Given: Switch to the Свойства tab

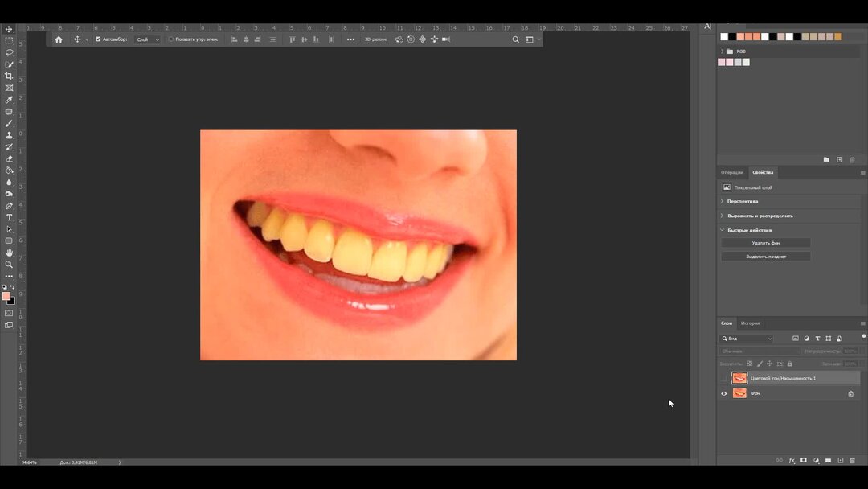Looking at the screenshot, I should (763, 172).
